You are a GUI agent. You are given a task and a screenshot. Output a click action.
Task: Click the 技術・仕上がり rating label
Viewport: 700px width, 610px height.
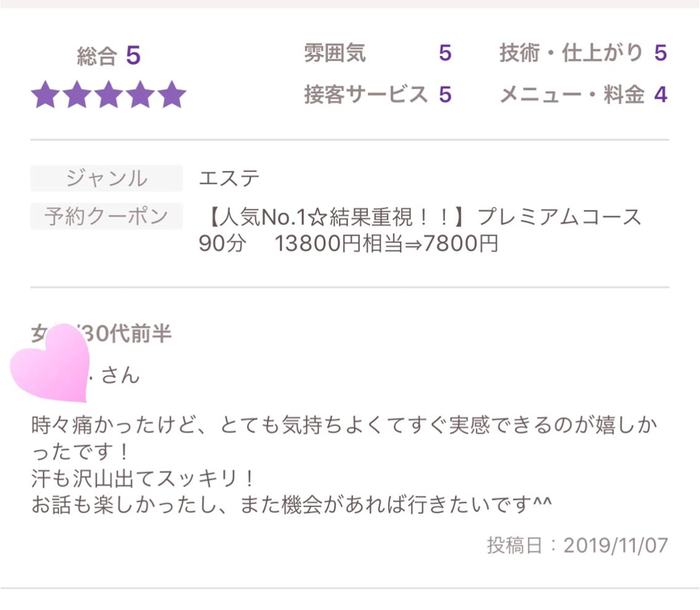point(571,53)
